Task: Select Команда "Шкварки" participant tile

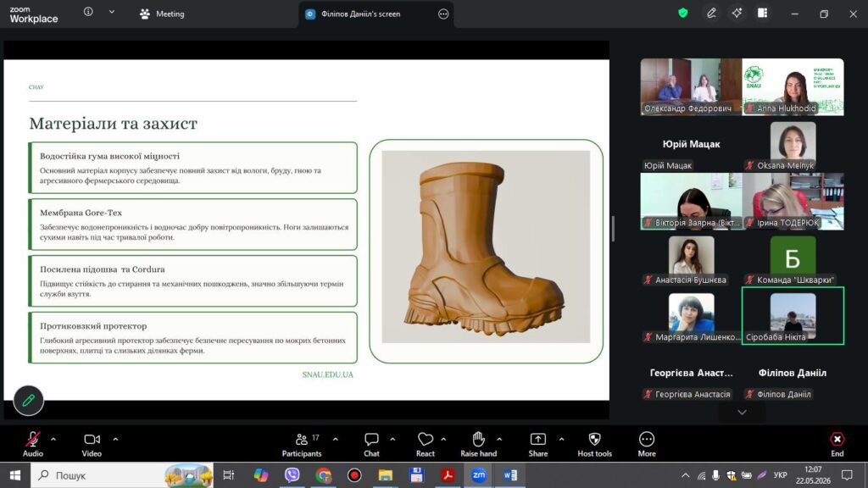Action: (x=793, y=259)
